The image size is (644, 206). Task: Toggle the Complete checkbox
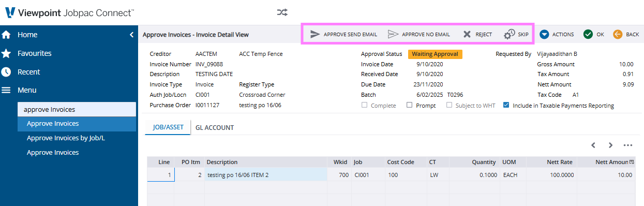(365, 105)
